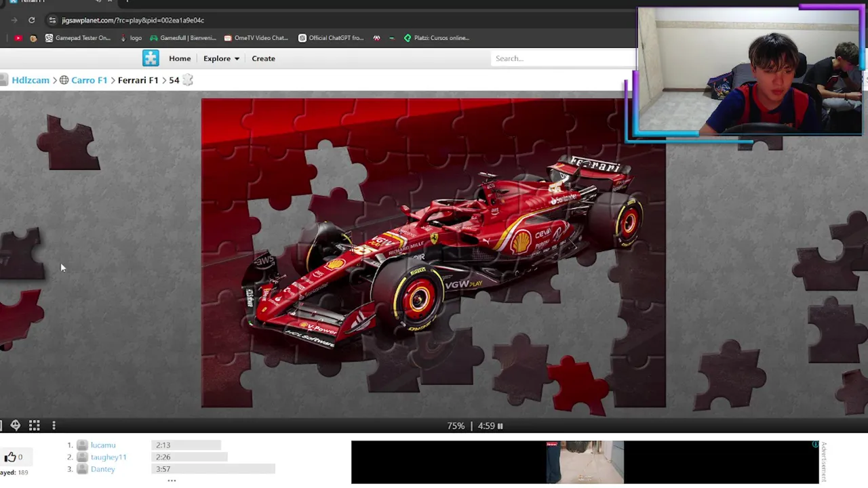Open the Carro F1 album link
This screenshot has width=868, height=488.
pyautogui.click(x=90, y=80)
